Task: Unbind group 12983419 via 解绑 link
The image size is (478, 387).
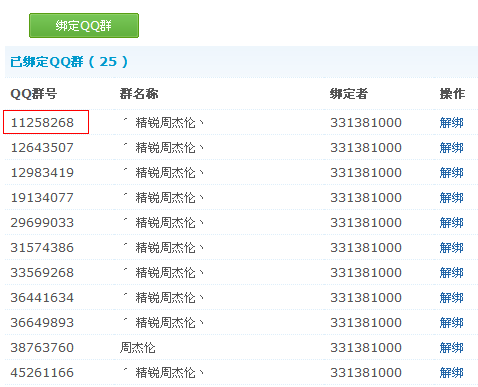Action: [x=451, y=173]
